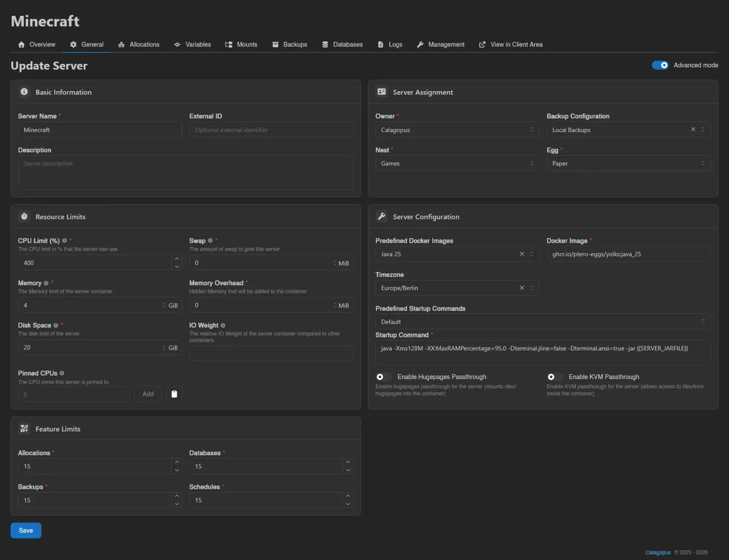Open the Owner dropdown
Viewport: 729px width, 560px height.
click(x=457, y=130)
